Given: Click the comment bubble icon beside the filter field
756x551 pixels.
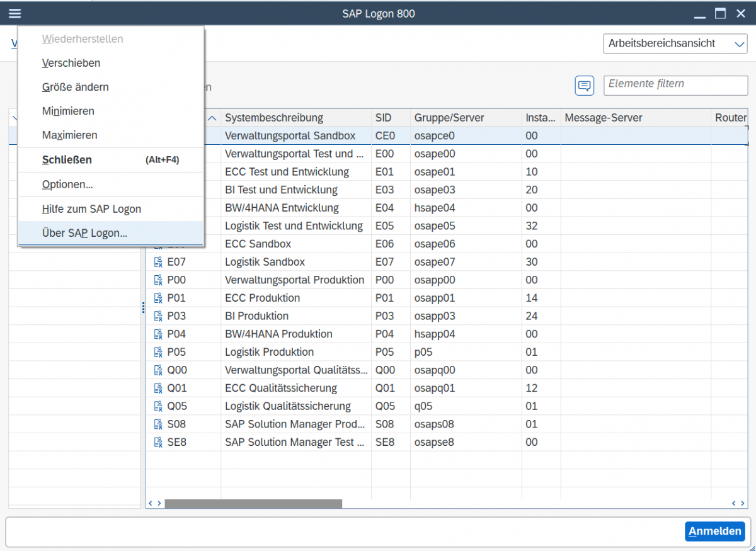Looking at the screenshot, I should [584, 85].
